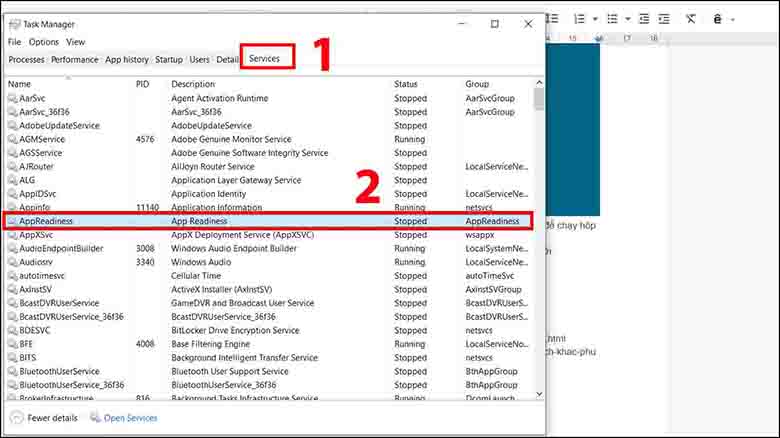The height and width of the screenshot is (438, 780).
Task: Click the Open Services link
Action: click(x=130, y=418)
